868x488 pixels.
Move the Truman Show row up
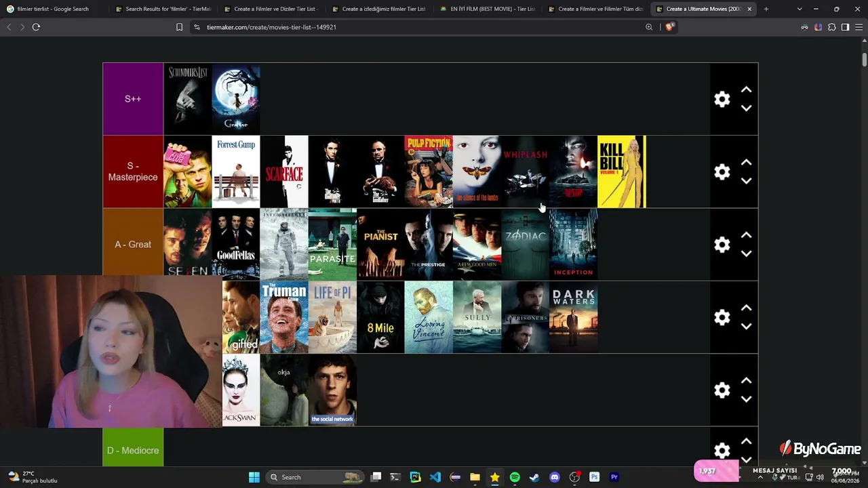coord(746,308)
